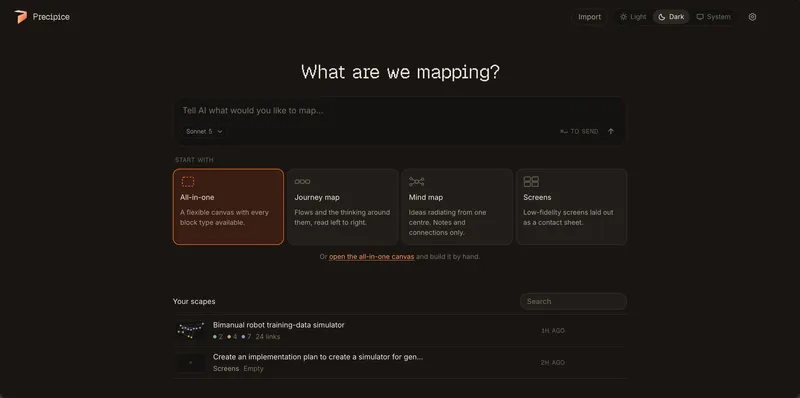
Task: Switch theme to Dark
Action: click(x=671, y=17)
